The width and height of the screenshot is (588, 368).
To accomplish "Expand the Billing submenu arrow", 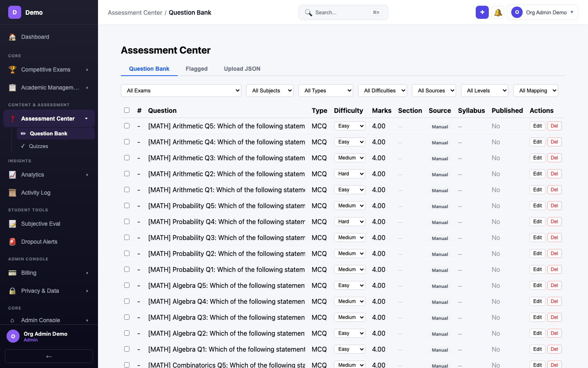I will [87, 273].
